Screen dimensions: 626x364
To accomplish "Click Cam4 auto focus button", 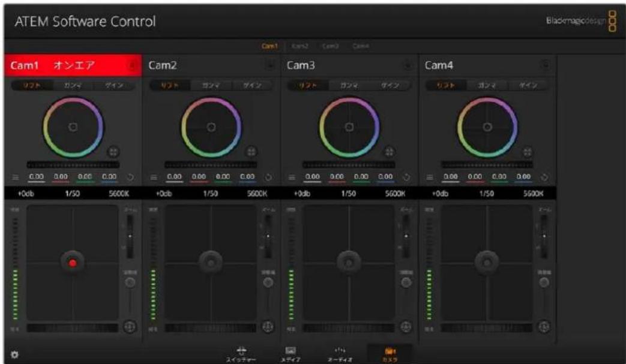I will pos(544,327).
